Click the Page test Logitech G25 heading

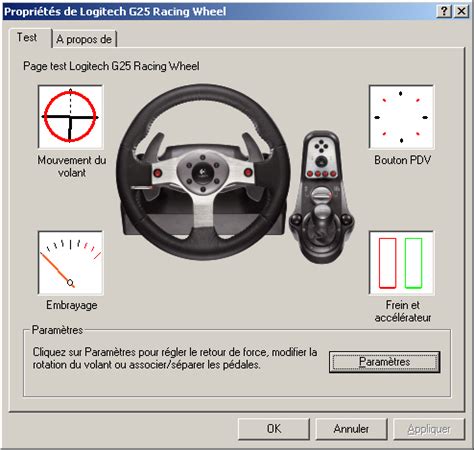[x=111, y=66]
